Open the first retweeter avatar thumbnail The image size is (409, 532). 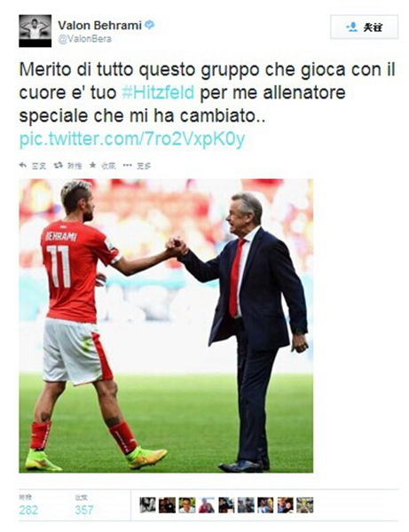[147, 505]
